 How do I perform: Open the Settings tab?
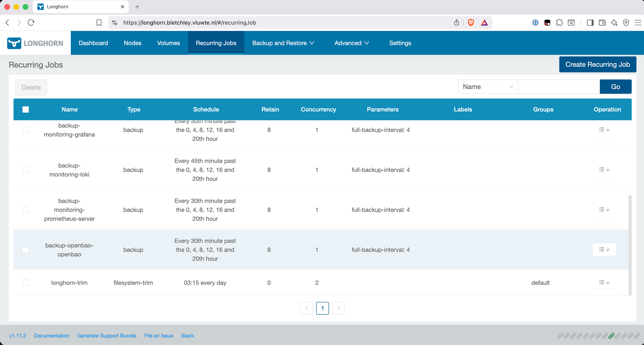tap(400, 43)
